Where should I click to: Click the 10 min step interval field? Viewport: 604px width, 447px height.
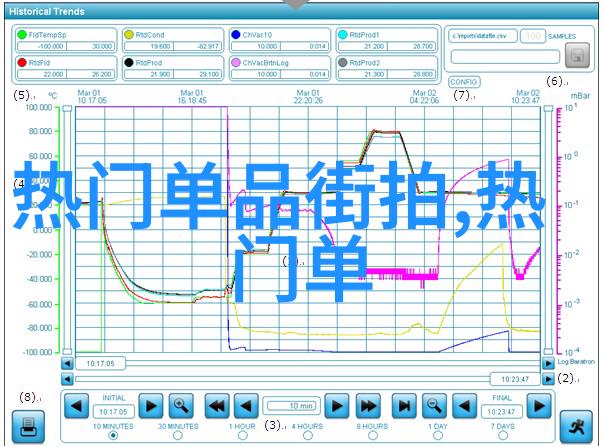292,406
